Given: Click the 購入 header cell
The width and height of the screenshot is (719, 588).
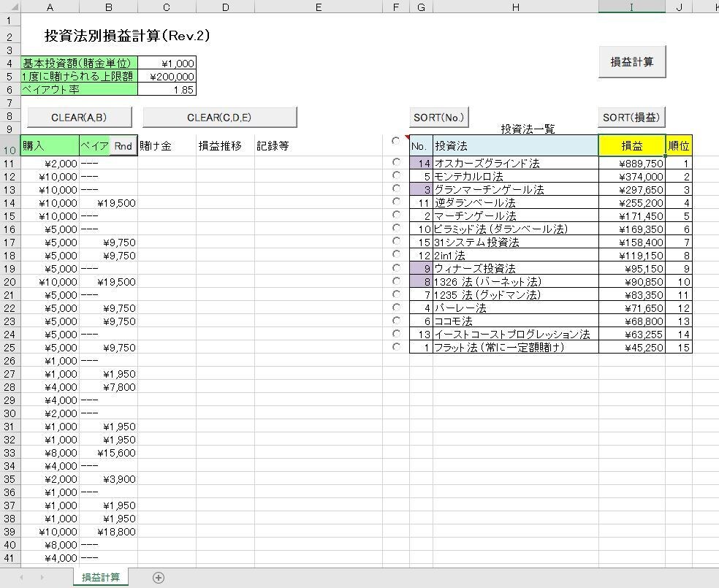Looking at the screenshot, I should click(50, 146).
